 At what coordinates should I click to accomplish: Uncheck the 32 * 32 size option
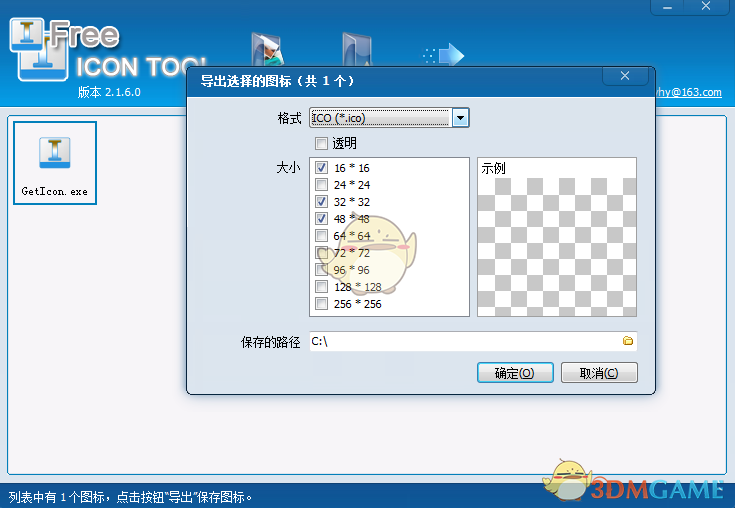click(321, 202)
